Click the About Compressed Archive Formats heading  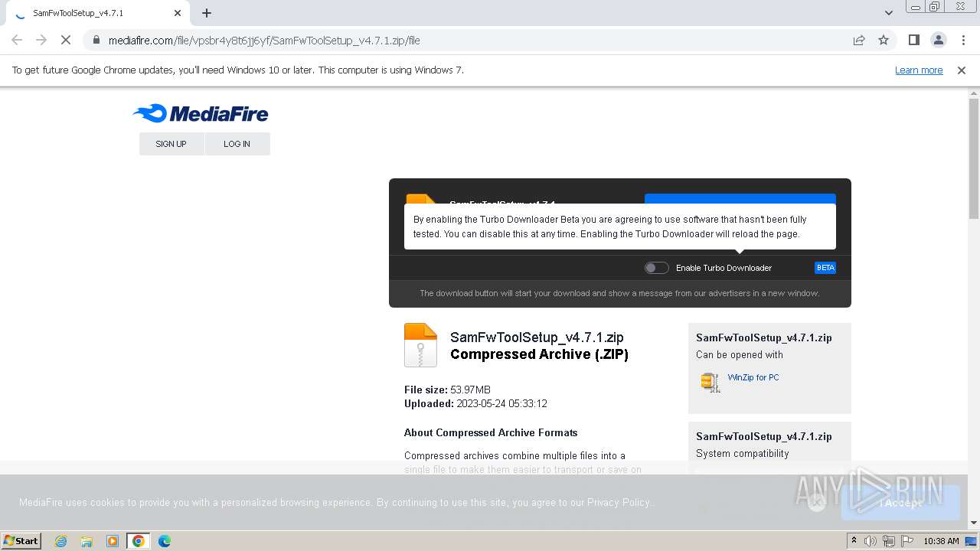pos(491,433)
